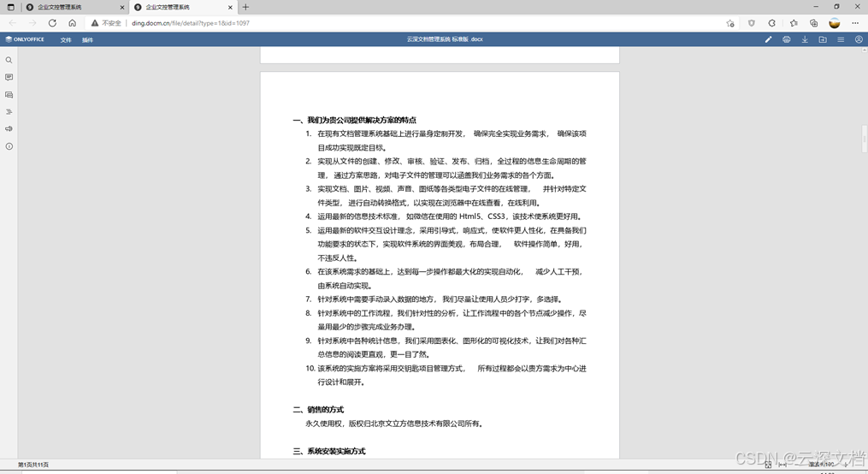Click list item 9 about 图表化、图形化
This screenshot has width=868, height=474.
click(x=446, y=347)
